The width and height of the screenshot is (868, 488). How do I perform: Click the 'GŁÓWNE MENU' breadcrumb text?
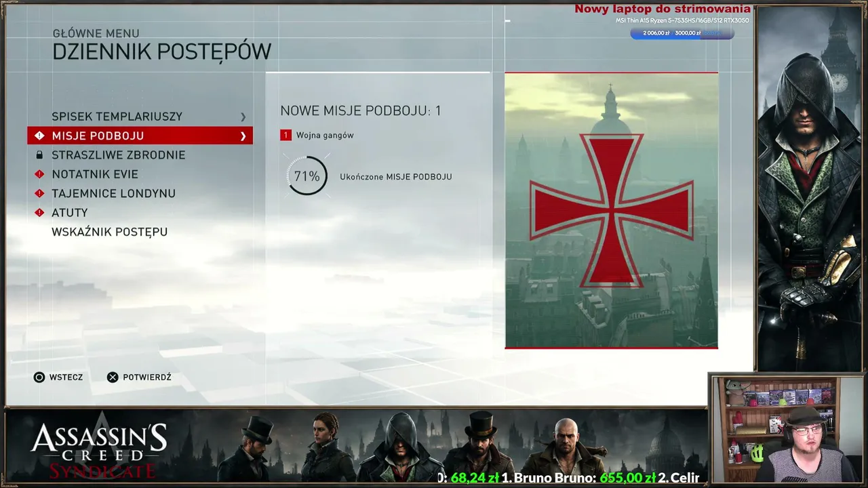(x=96, y=33)
